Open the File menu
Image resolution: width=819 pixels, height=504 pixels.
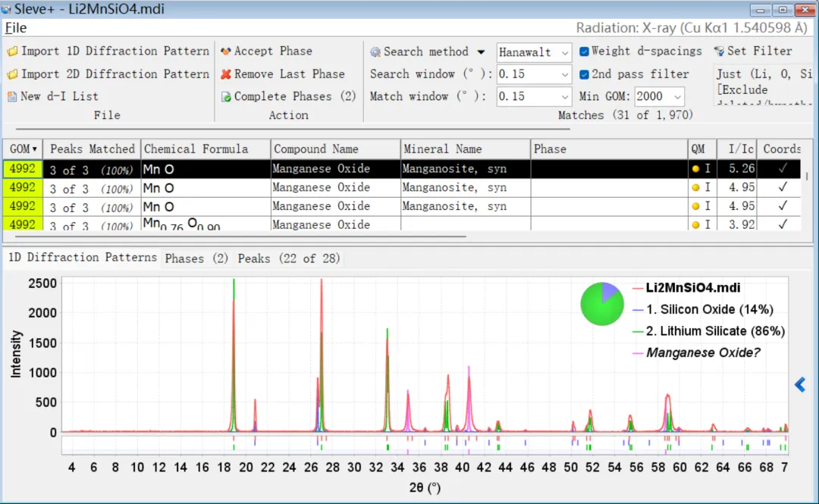(16, 28)
